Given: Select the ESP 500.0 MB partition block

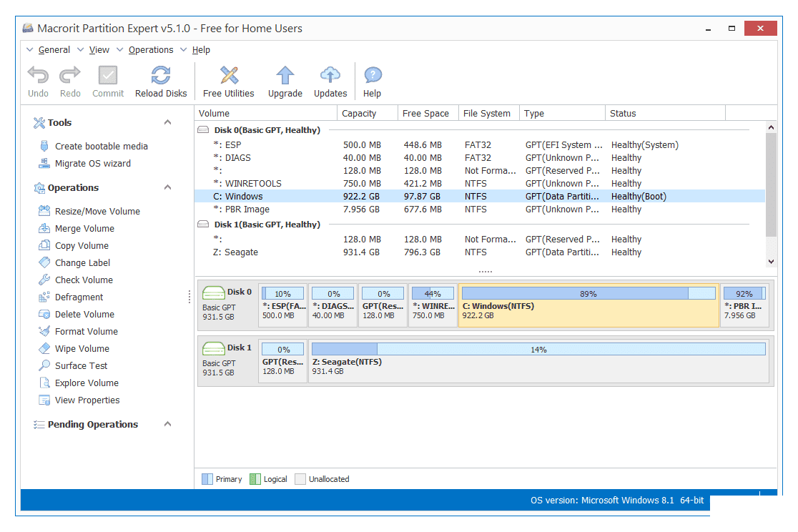Looking at the screenshot, I should tap(283, 305).
